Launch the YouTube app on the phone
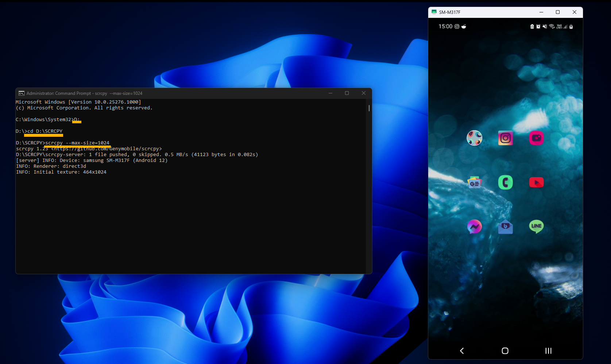This screenshot has height=364, width=611. coord(536,182)
